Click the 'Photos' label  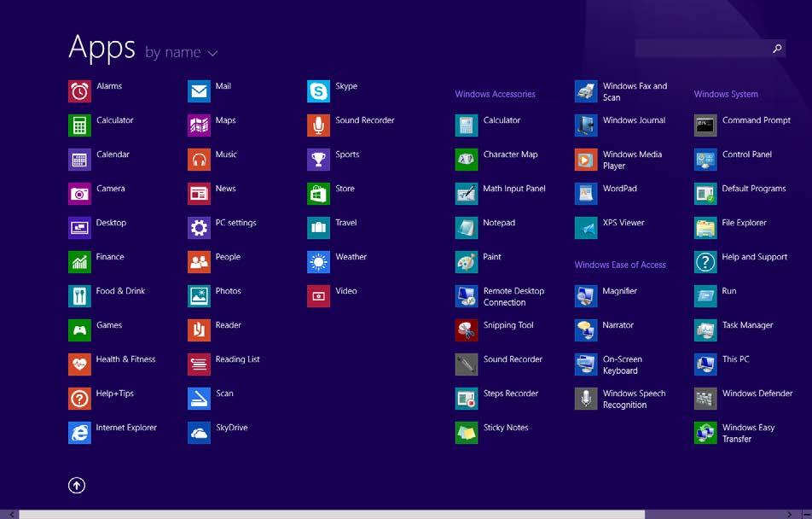(x=229, y=291)
